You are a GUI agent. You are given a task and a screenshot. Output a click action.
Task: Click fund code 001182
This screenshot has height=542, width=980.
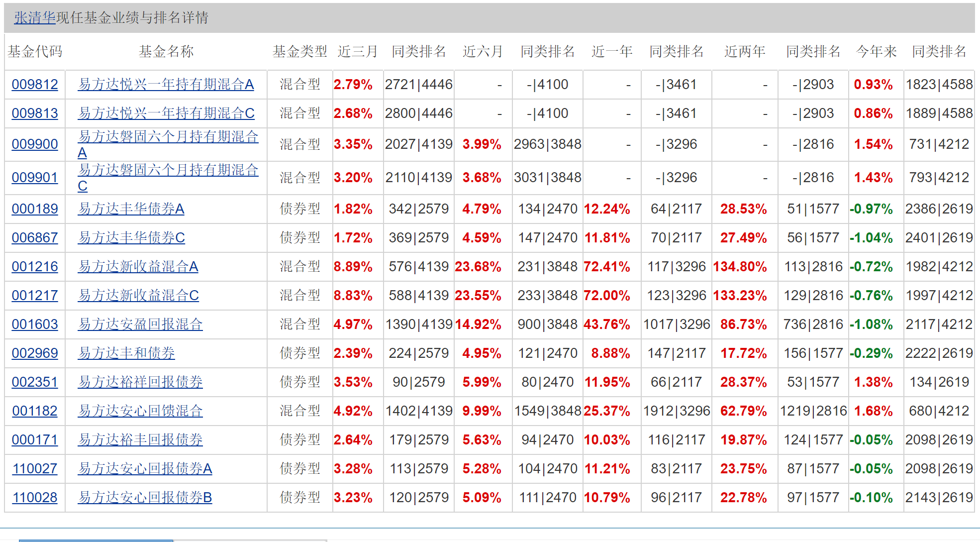tap(35, 411)
